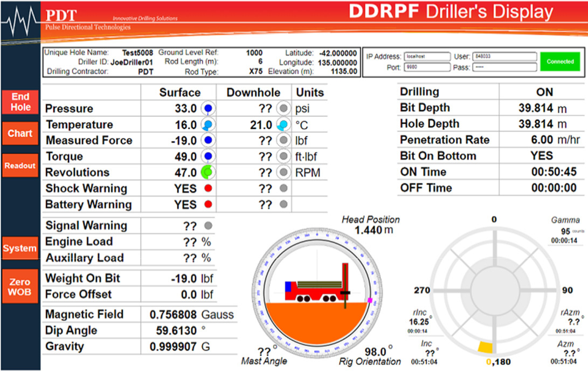Click the Gravity value 0.999907
Viewport: 588px width, 387px height.
pos(173,347)
